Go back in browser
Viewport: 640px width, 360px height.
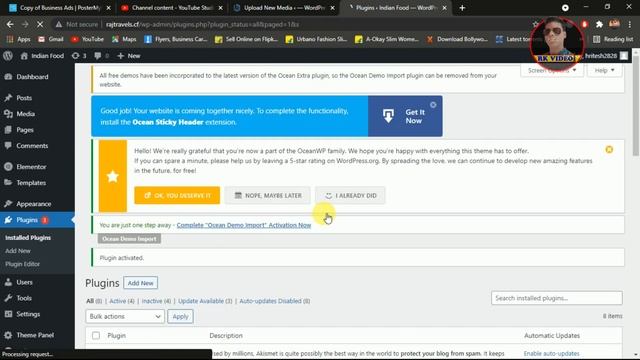[10, 24]
